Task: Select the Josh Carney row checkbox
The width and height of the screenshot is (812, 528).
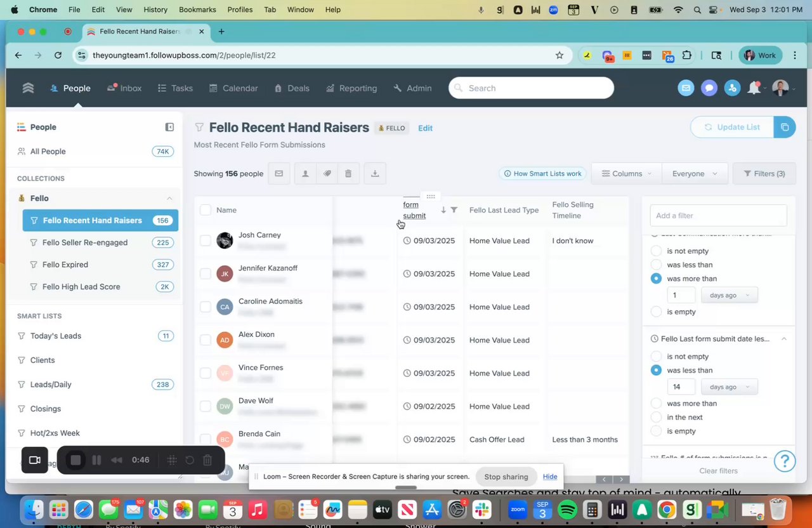Action: tap(206, 241)
